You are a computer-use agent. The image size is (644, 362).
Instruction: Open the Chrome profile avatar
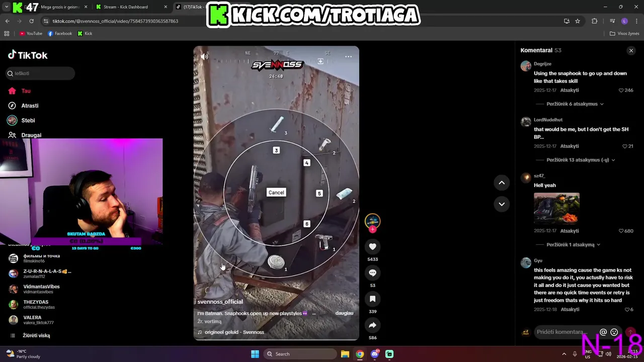(624, 21)
